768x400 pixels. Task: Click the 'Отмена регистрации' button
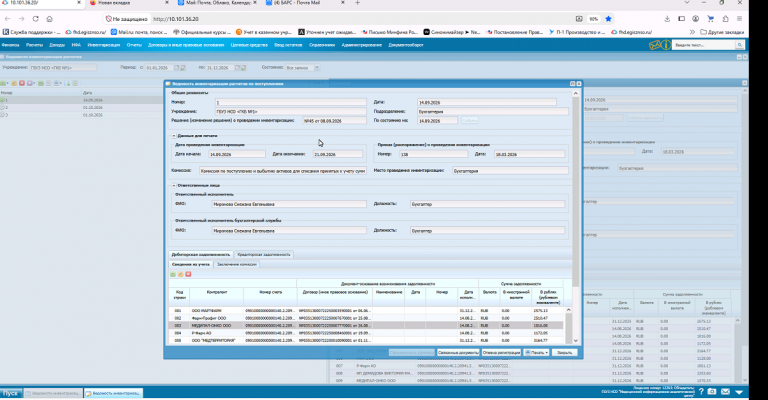click(x=502, y=353)
